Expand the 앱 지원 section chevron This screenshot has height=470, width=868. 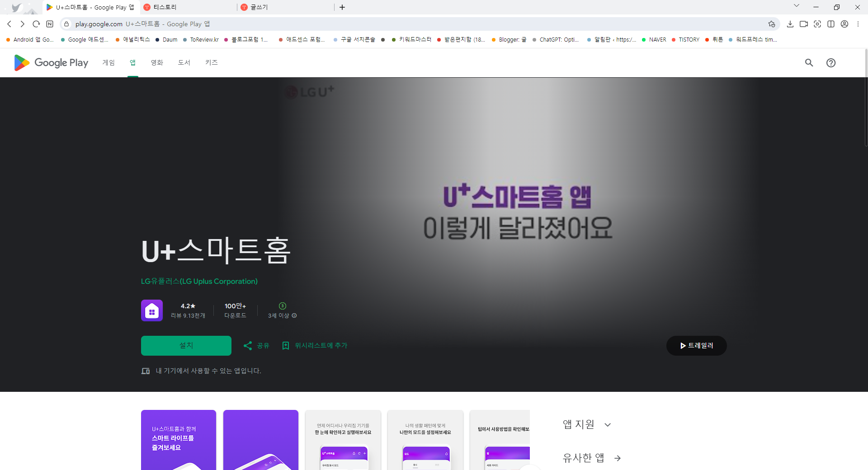(608, 424)
